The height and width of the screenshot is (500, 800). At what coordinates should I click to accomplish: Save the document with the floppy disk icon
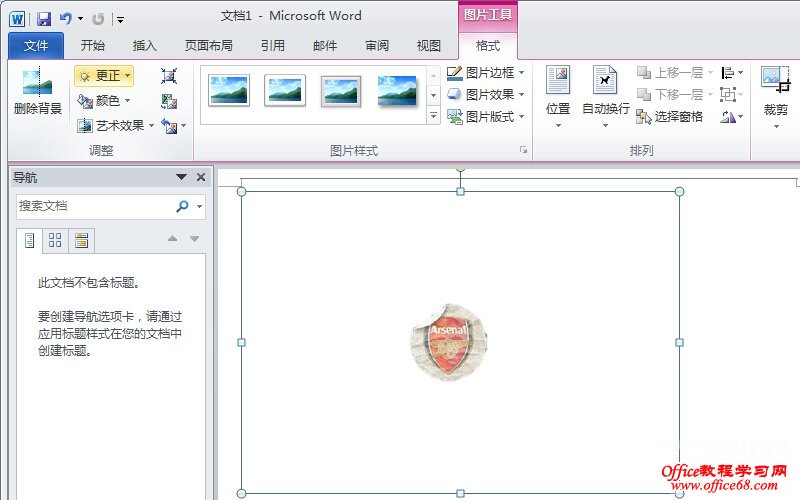tap(44, 19)
